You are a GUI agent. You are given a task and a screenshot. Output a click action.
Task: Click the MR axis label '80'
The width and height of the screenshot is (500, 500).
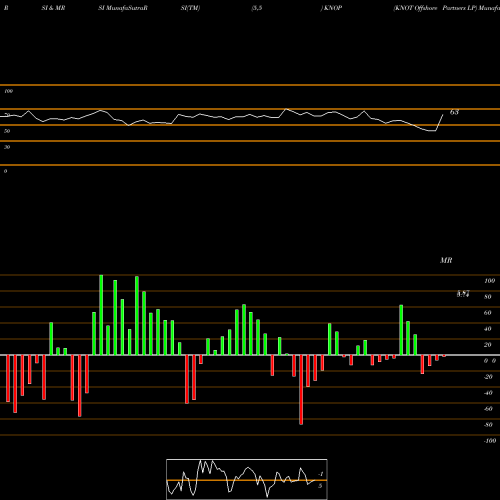click(488, 297)
